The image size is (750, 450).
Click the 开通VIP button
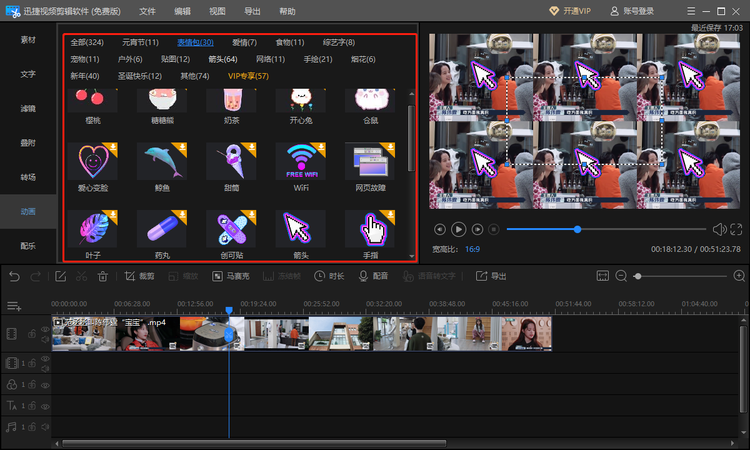click(570, 11)
